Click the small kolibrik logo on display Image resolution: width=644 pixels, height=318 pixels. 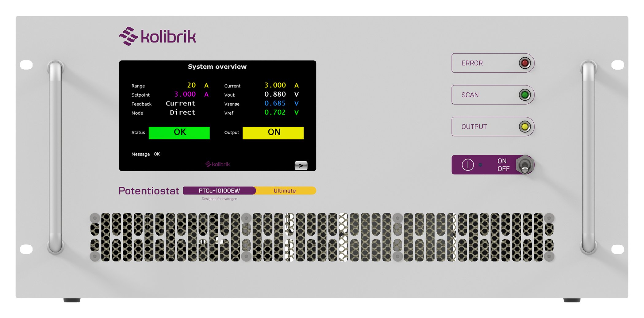(217, 164)
